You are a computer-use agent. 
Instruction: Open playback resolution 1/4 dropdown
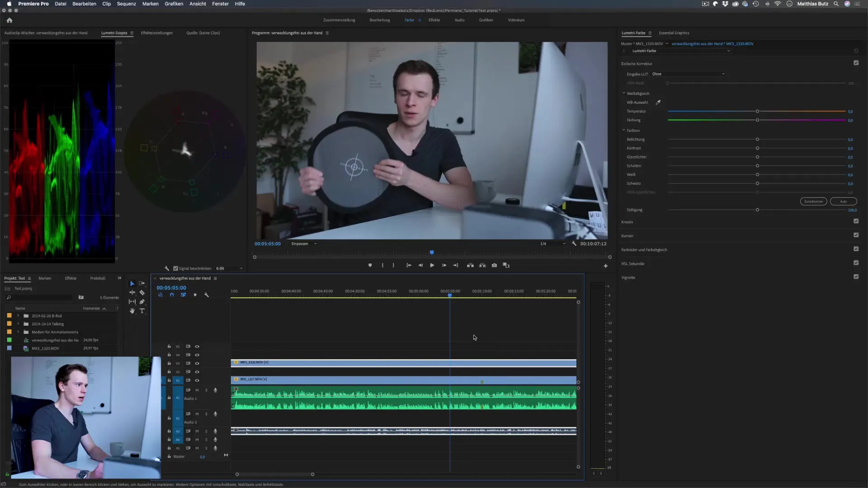click(552, 244)
